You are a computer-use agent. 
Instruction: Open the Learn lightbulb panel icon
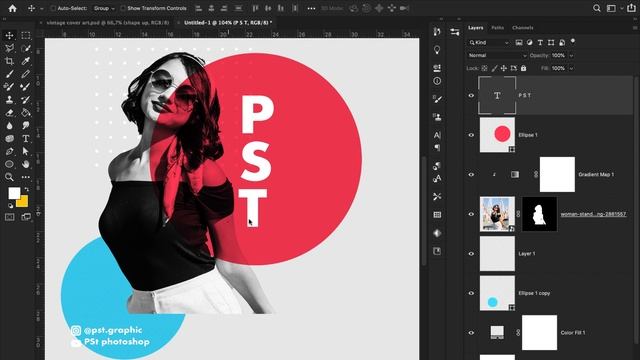[x=437, y=49]
